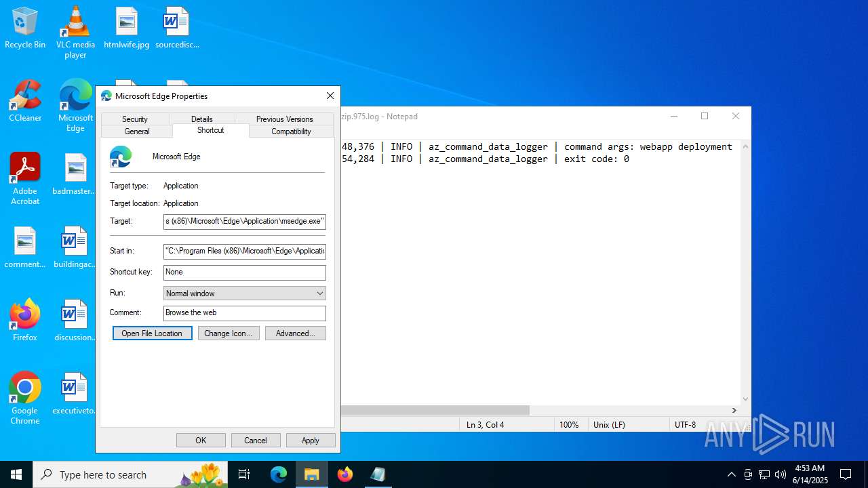Switch to the General tab
Screen dimensions: 868x488
click(x=137, y=131)
